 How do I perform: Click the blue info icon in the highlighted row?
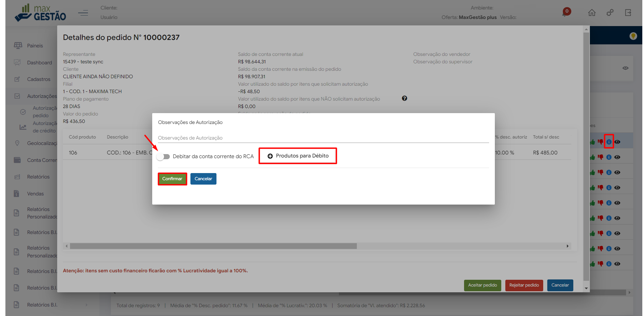point(609,142)
